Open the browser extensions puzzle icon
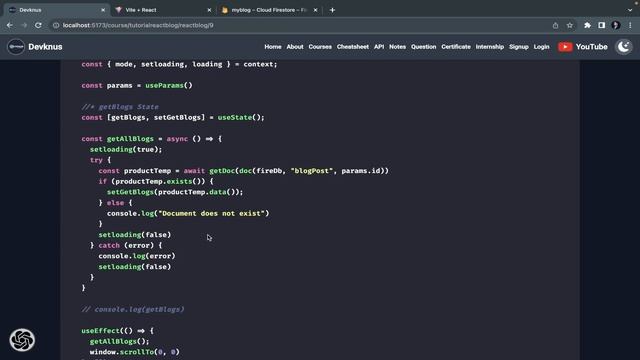 pos(587,25)
